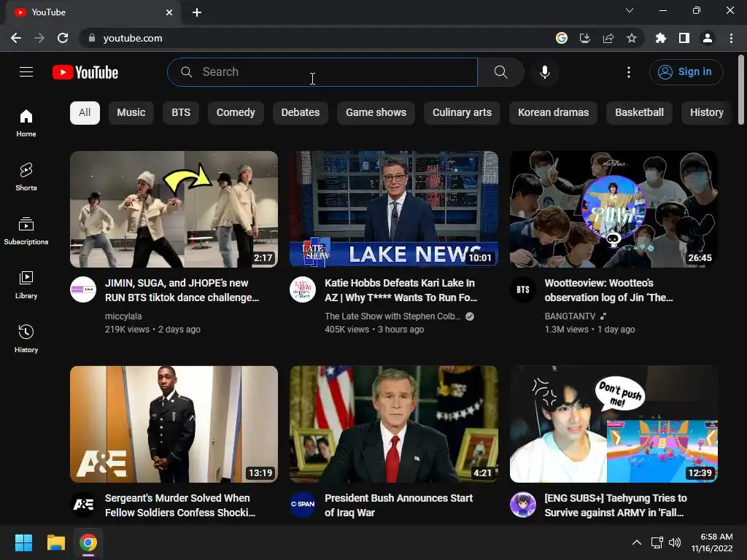Viewport: 747px width, 560px height.
Task: Click the YouTube logo
Action: 85,72
